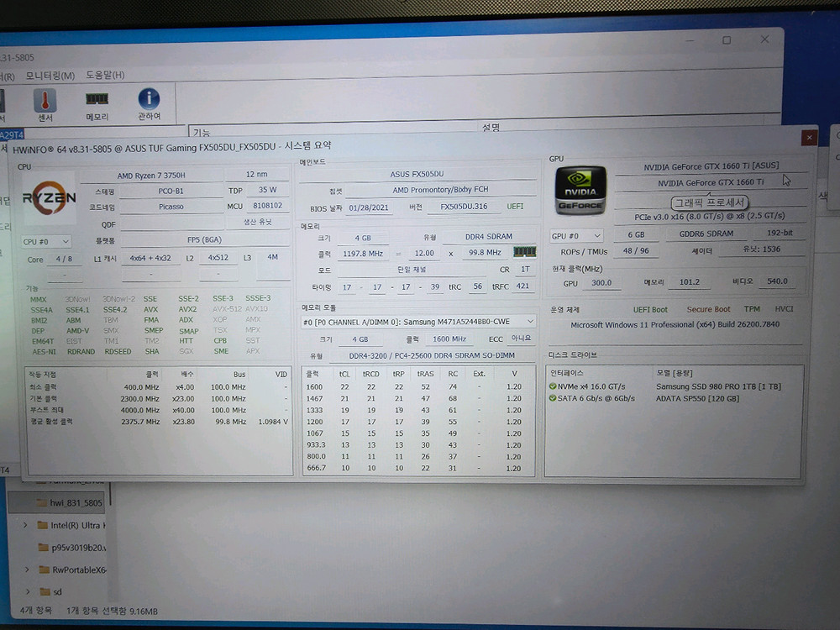
Task: Click the 설명 column header
Action: coord(491,127)
